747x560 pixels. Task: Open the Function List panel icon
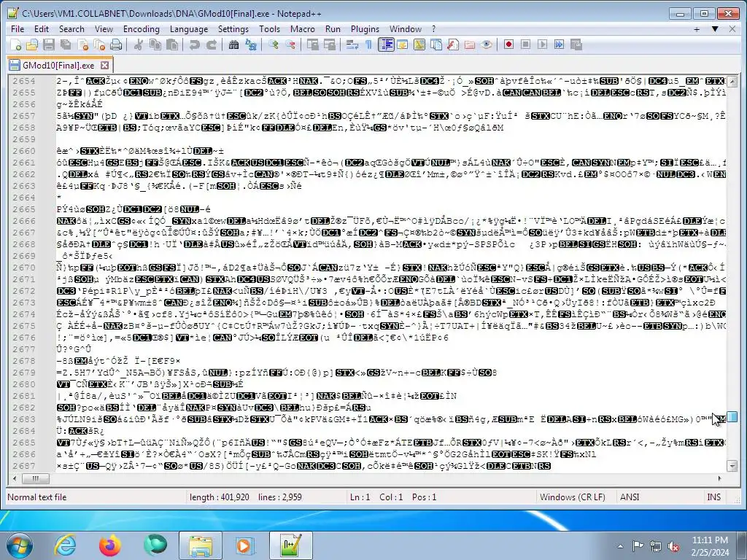click(x=452, y=44)
